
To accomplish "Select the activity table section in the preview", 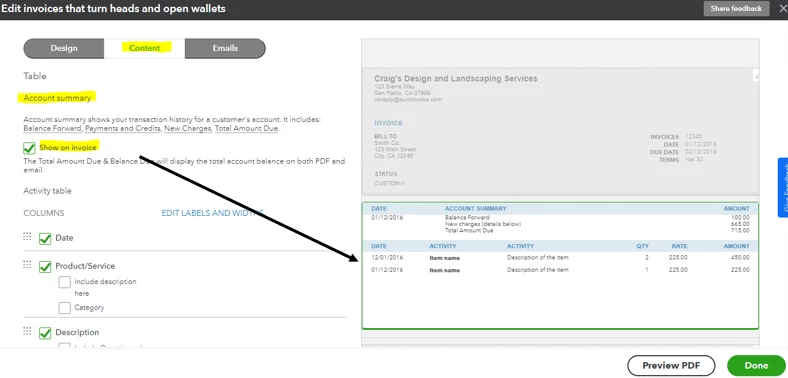I will click(x=560, y=266).
